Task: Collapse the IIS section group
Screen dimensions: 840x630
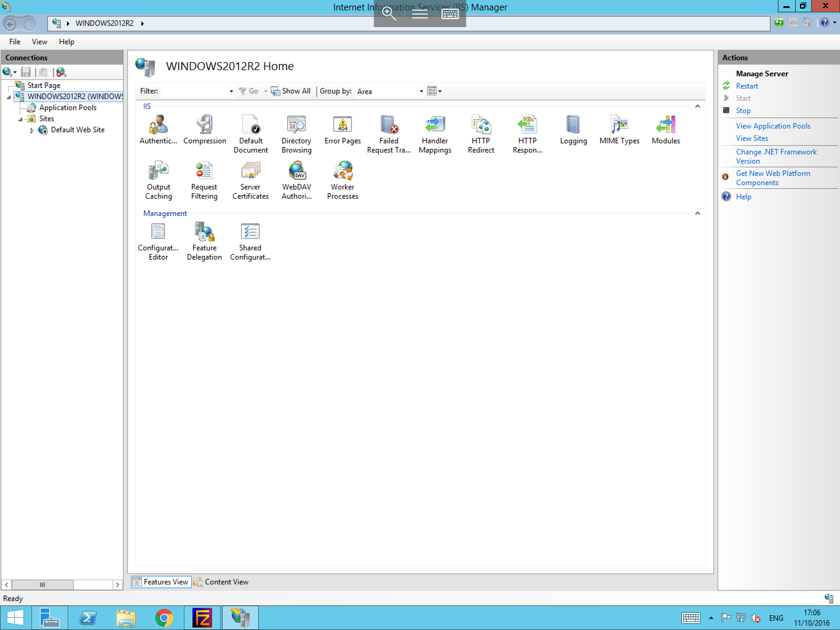Action: tap(698, 106)
